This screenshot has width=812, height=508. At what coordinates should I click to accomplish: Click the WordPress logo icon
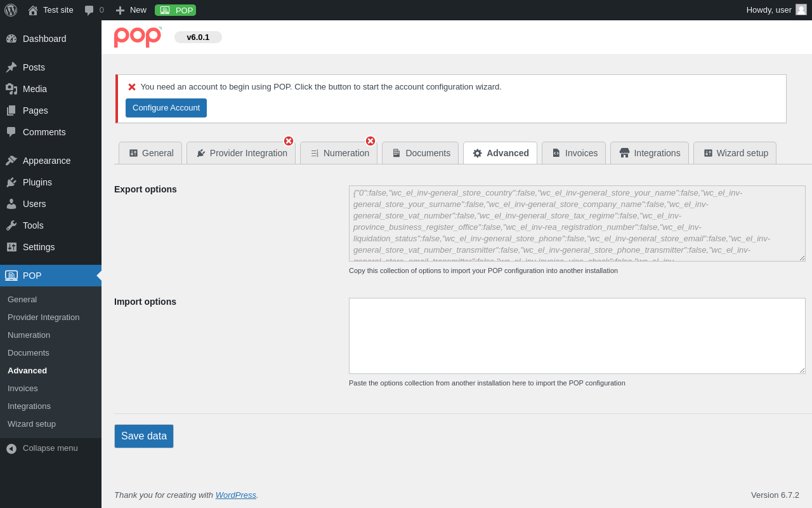coord(11,10)
